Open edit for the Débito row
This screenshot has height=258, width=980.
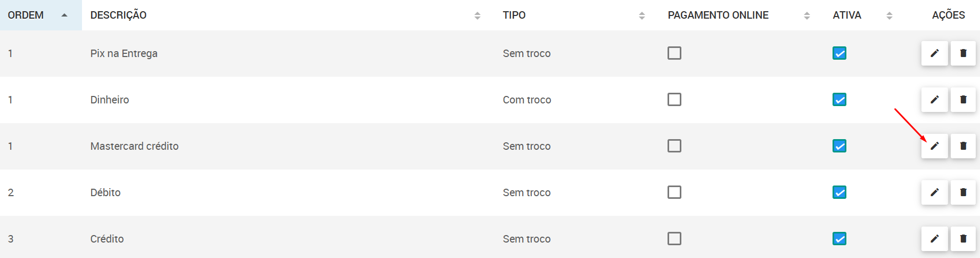coord(934,192)
